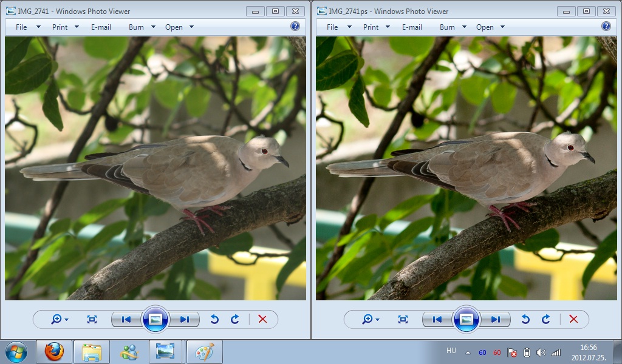This screenshot has height=364, width=622.
Task: Click E-mail in IMG_2741ps window
Action: 412,27
